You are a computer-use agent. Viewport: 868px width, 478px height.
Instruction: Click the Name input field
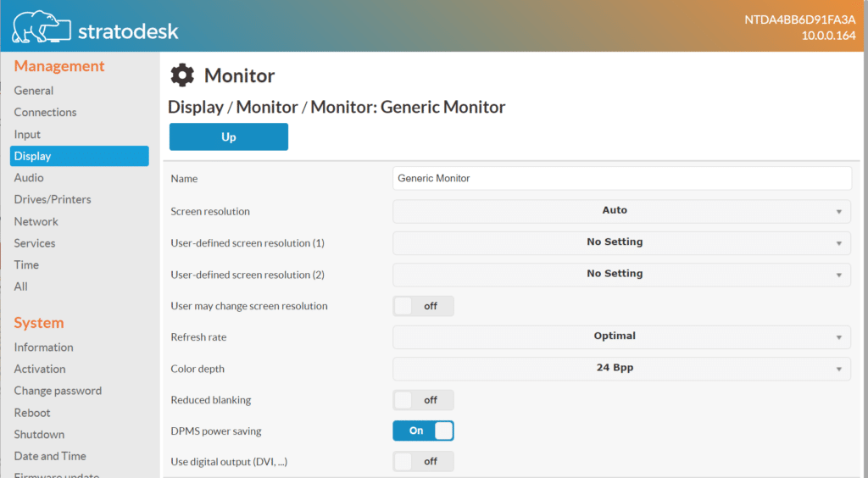click(x=621, y=178)
